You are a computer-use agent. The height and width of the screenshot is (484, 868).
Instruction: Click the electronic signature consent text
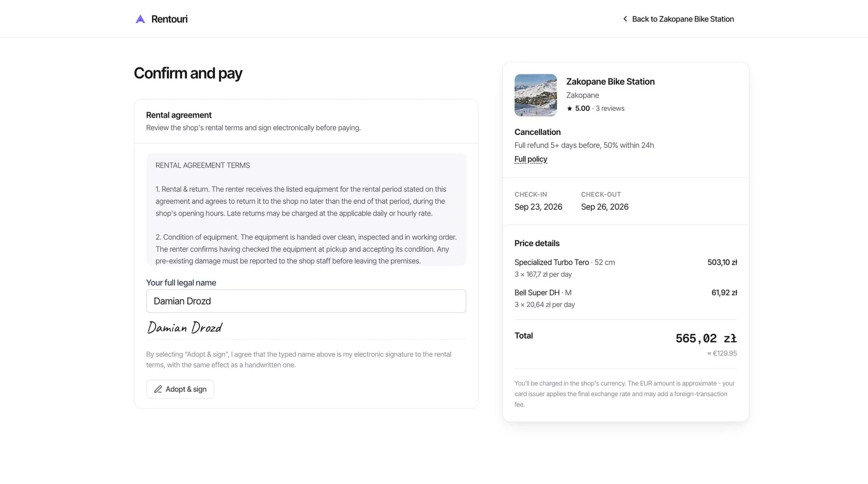(x=299, y=360)
